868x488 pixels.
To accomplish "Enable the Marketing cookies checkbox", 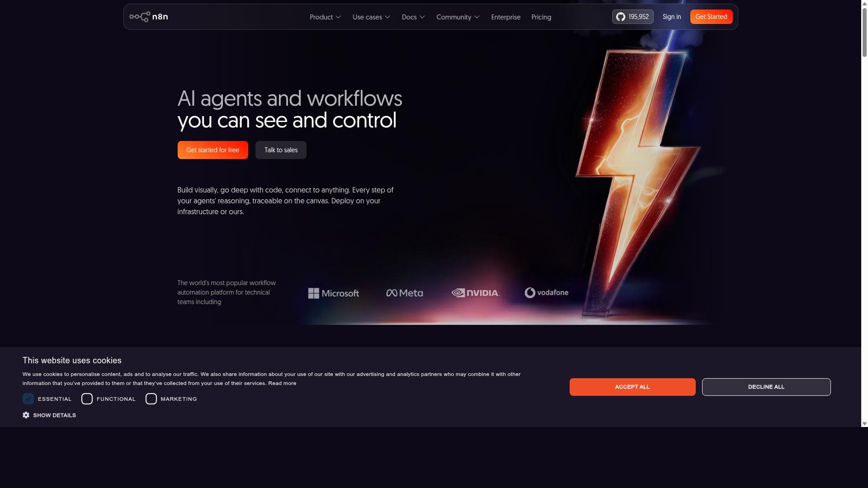I will point(151,399).
